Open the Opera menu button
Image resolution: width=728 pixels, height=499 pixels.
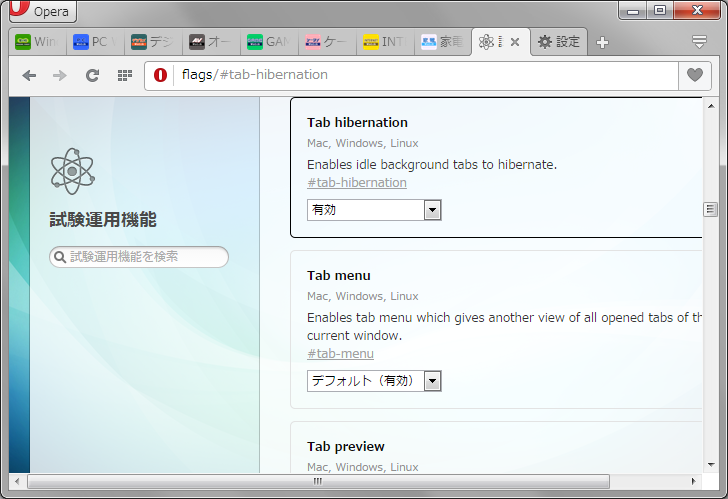point(43,11)
